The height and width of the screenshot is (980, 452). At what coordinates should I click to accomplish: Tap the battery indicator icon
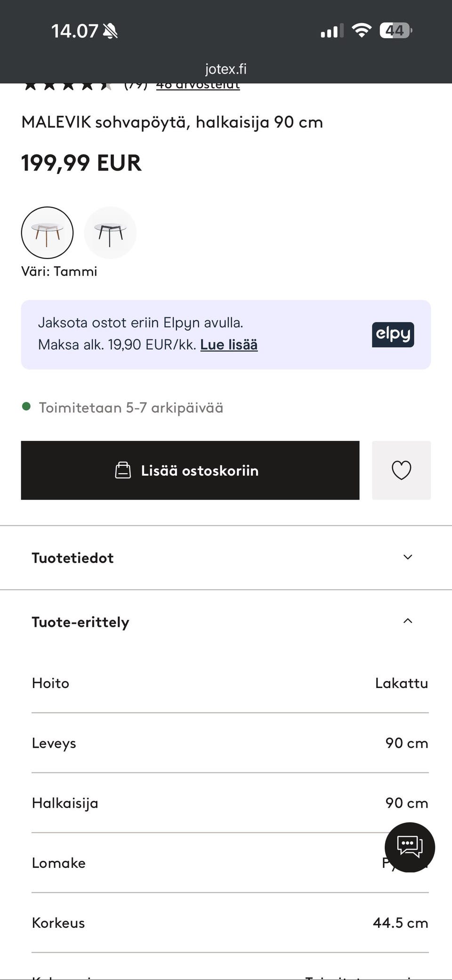click(x=395, y=31)
